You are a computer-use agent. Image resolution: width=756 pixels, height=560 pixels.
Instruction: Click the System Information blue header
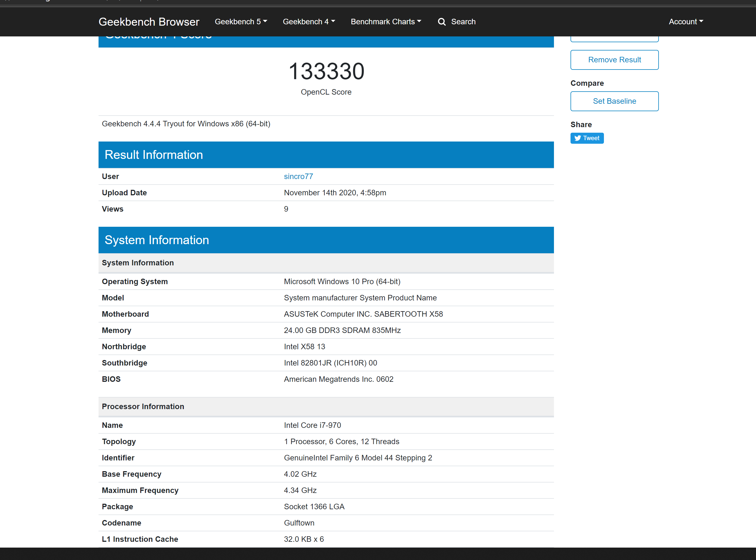(x=326, y=240)
